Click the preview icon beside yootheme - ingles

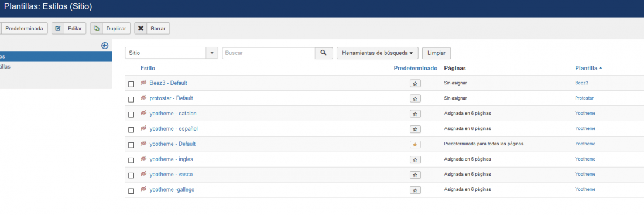[143, 159]
